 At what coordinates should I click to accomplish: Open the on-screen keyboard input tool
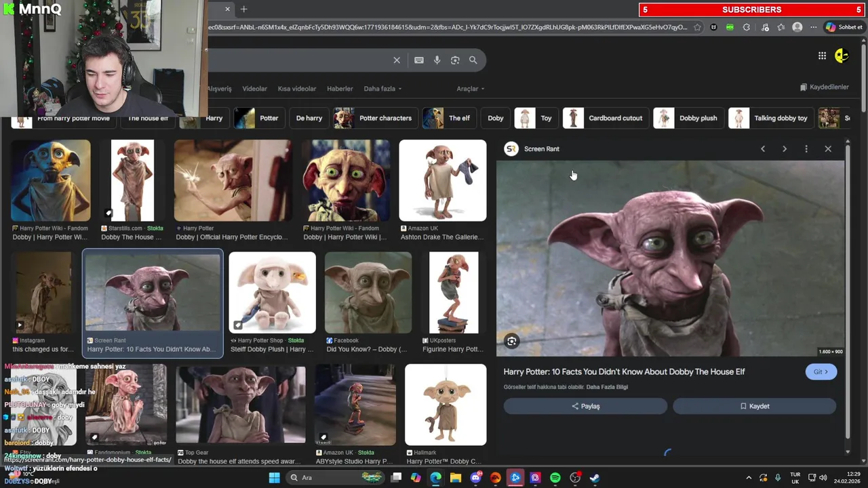click(x=419, y=60)
